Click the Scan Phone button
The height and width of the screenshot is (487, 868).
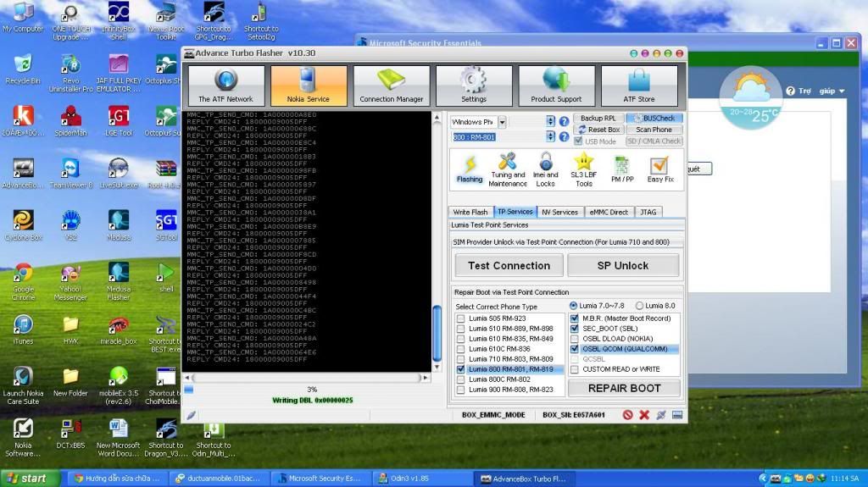point(654,130)
